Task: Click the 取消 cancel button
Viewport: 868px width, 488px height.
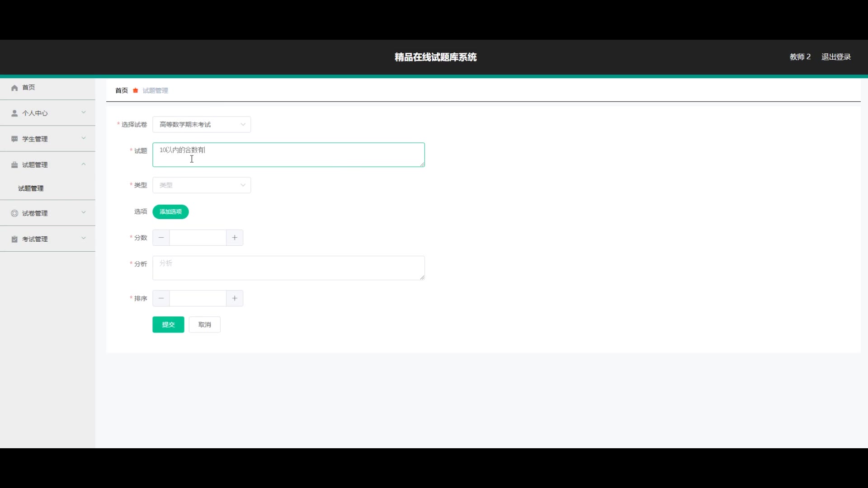Action: [204, 324]
